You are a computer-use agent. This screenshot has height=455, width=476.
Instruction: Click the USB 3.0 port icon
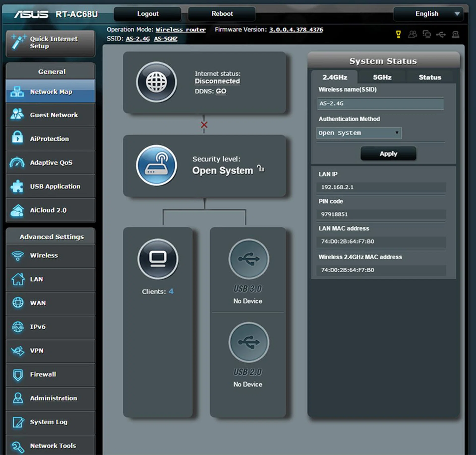249,259
